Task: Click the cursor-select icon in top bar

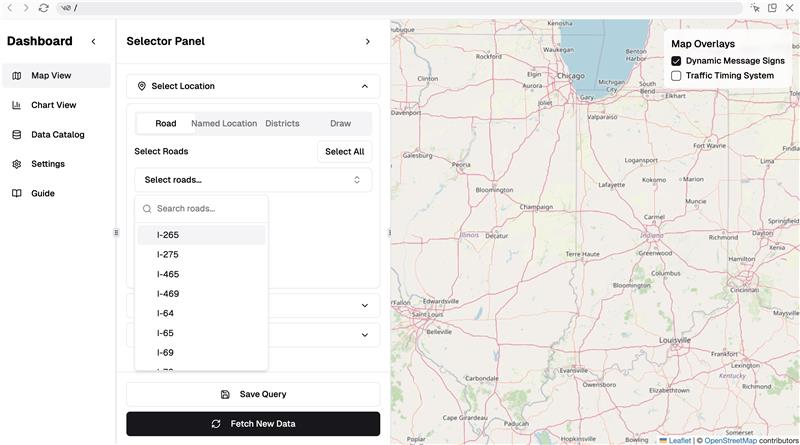Action: (x=756, y=8)
